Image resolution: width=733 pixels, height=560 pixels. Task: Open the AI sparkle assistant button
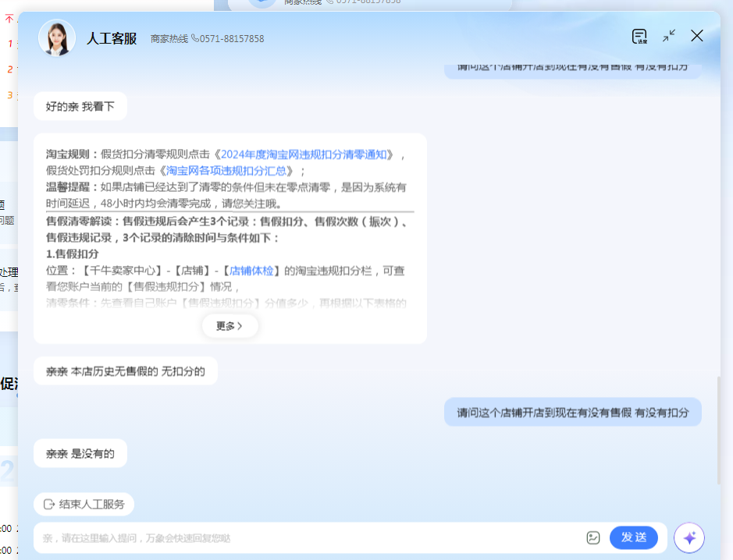pyautogui.click(x=689, y=538)
